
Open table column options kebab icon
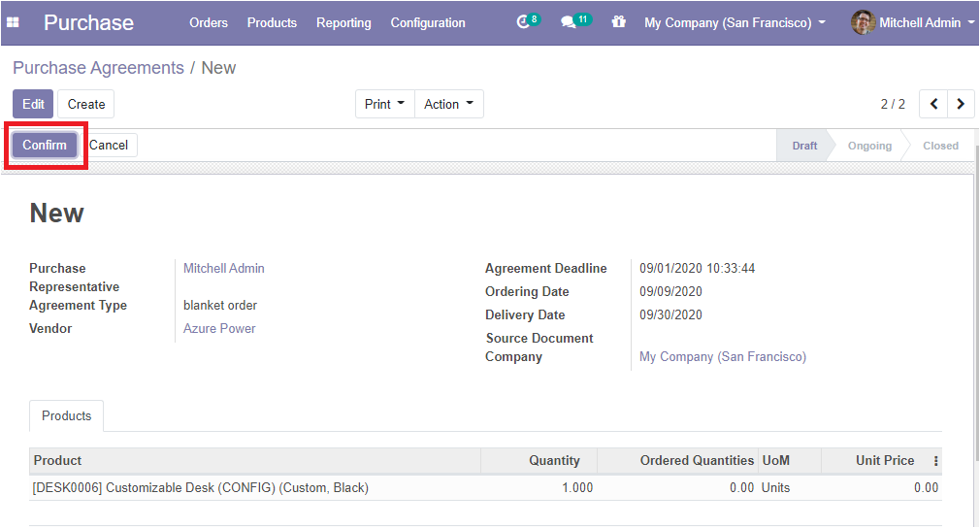[935, 461]
